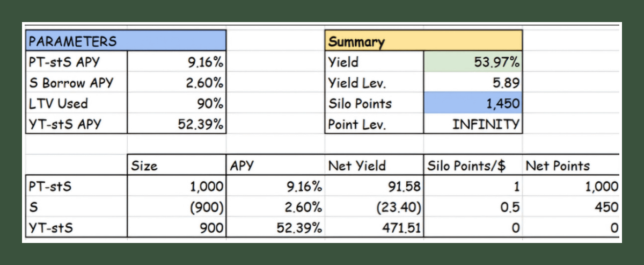The width and height of the screenshot is (644, 265).
Task: Select the INFINITY Point Lev. cell
Action: pos(472,124)
